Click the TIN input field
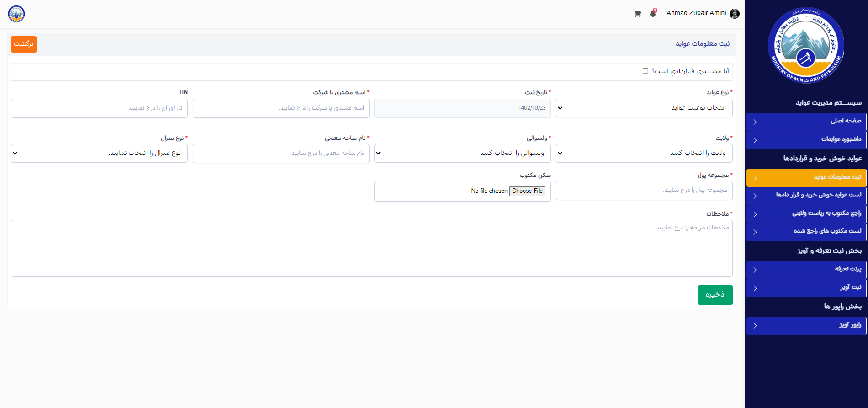 click(x=99, y=108)
